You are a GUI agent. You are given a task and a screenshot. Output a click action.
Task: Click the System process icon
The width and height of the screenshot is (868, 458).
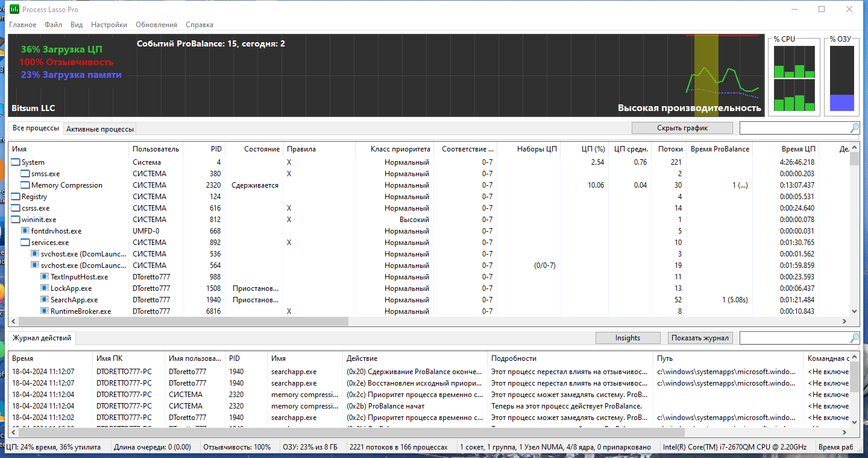click(x=16, y=162)
